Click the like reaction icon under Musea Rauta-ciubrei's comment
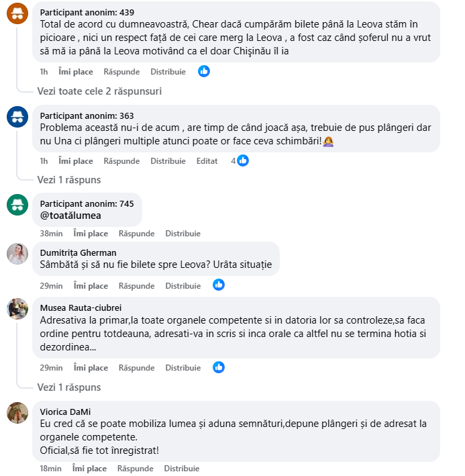Viewport: 465px width, 476px height. [x=219, y=367]
